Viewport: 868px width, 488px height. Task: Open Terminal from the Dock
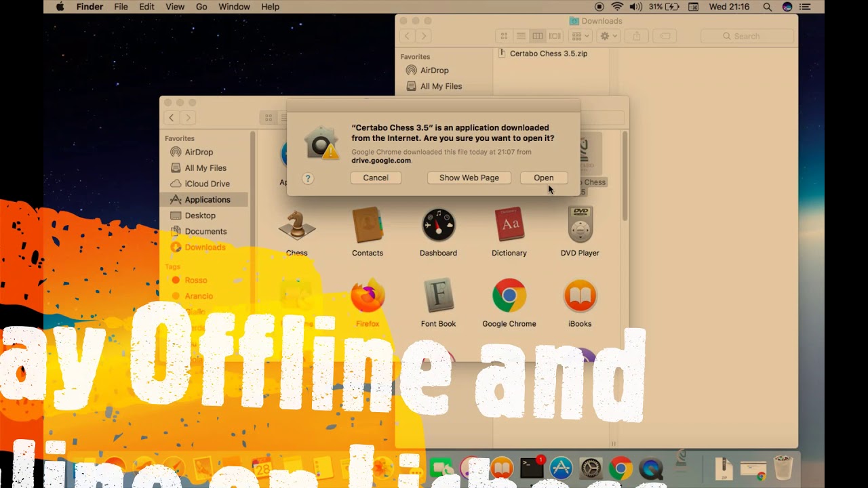532,468
